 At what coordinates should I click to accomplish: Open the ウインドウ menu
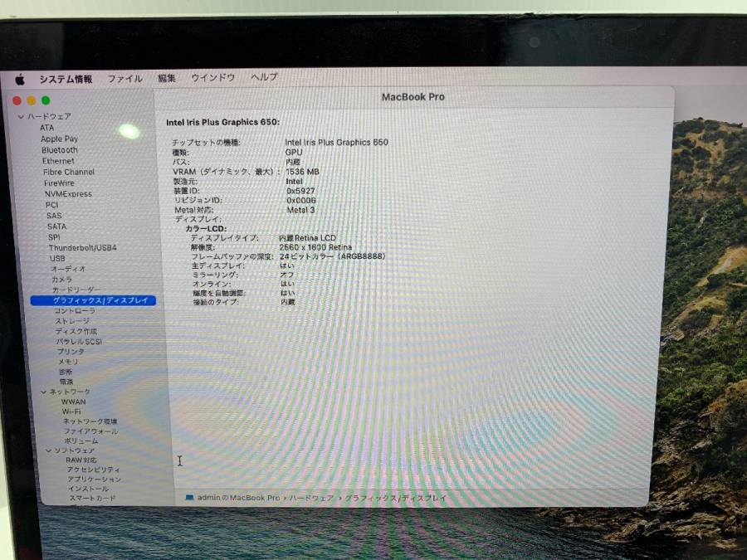(212, 77)
